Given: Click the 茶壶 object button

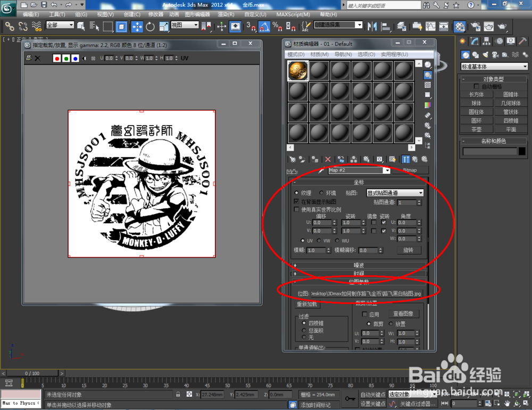Looking at the screenshot, I should (476, 129).
